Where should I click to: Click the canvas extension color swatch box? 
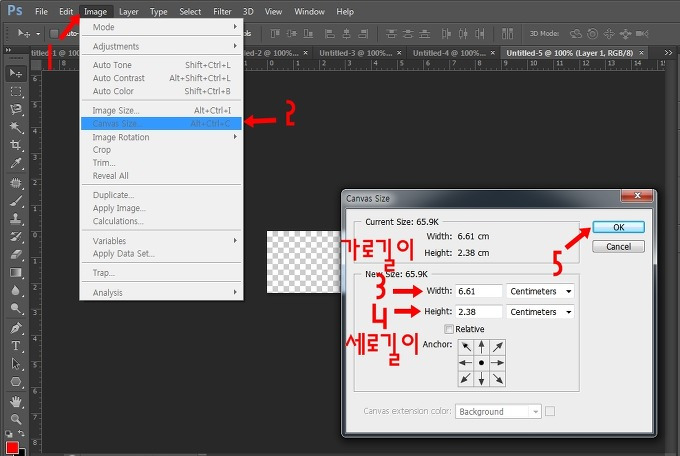(550, 411)
